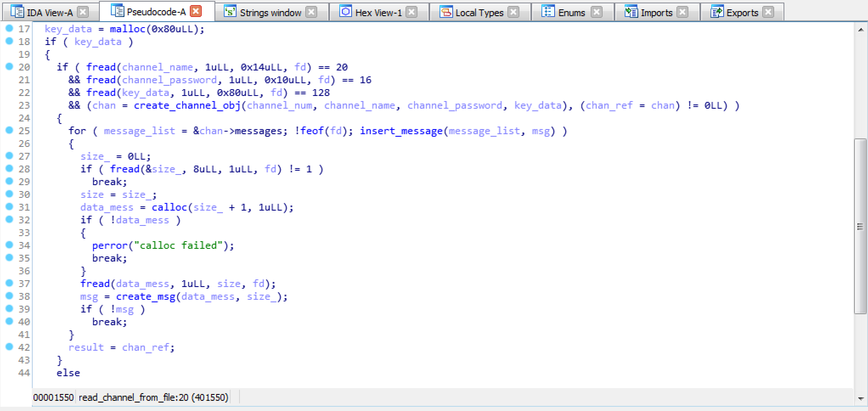This screenshot has width=868, height=411.
Task: Toggle breakpoint dot on line 17
Action: click(x=9, y=28)
